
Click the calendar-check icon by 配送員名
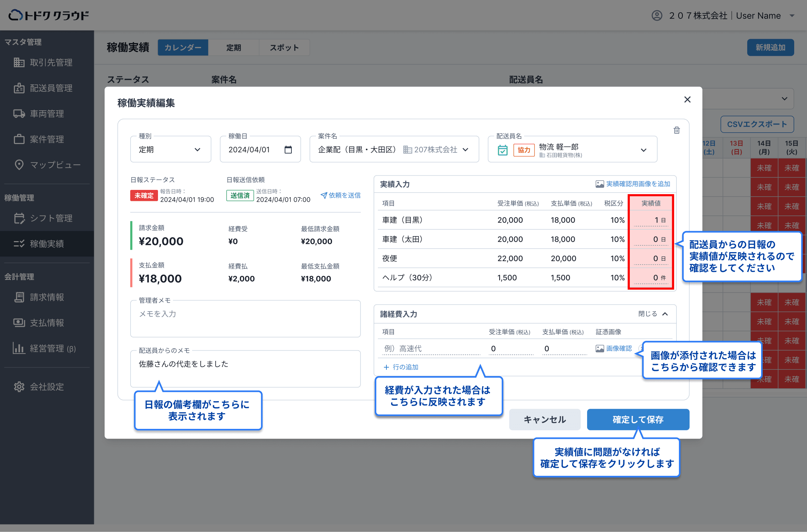pyautogui.click(x=502, y=150)
